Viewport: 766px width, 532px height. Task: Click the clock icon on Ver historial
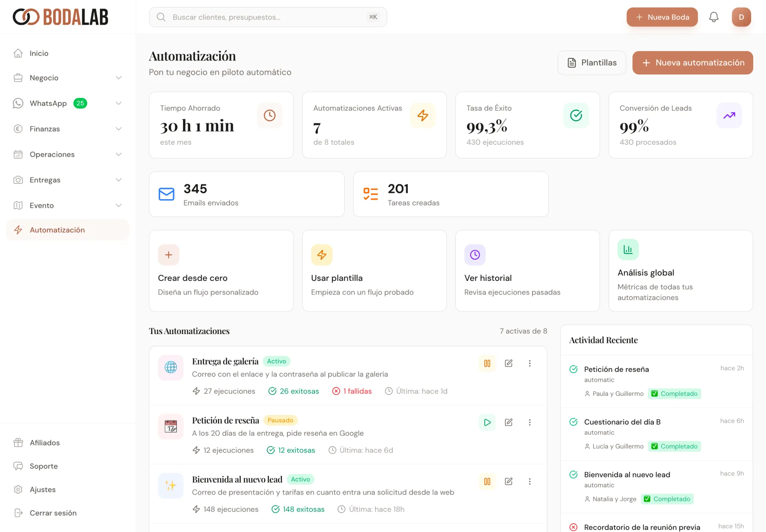click(475, 255)
